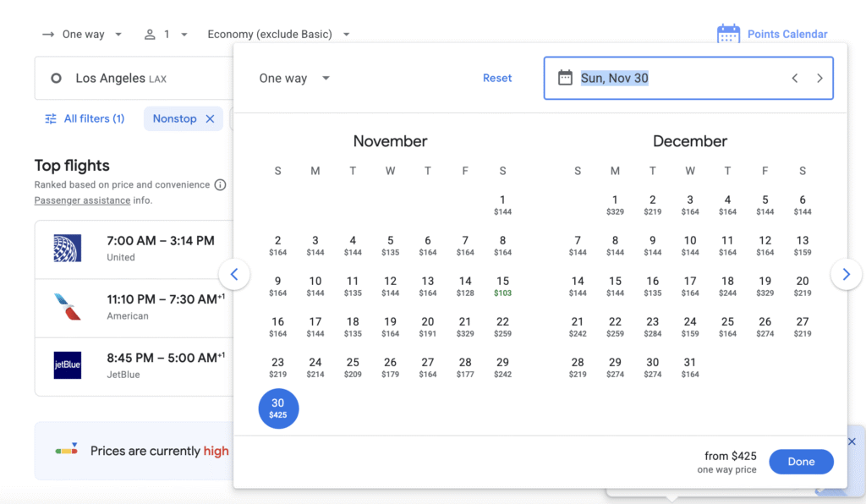Go to previous date using left chevron
This screenshot has height=504, width=866.
(x=794, y=79)
